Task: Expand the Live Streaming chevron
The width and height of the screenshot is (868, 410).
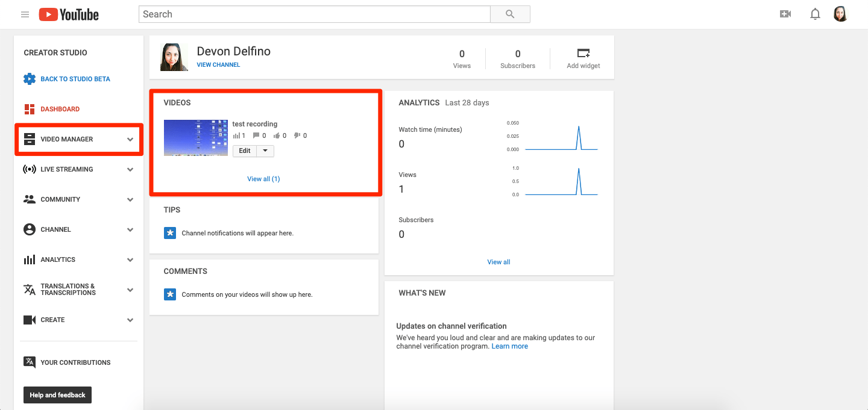Action: coord(130,169)
